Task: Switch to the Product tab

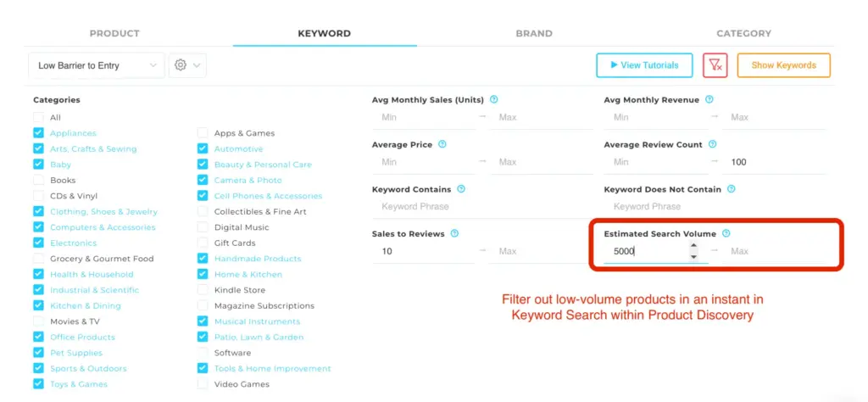Action: [x=114, y=33]
